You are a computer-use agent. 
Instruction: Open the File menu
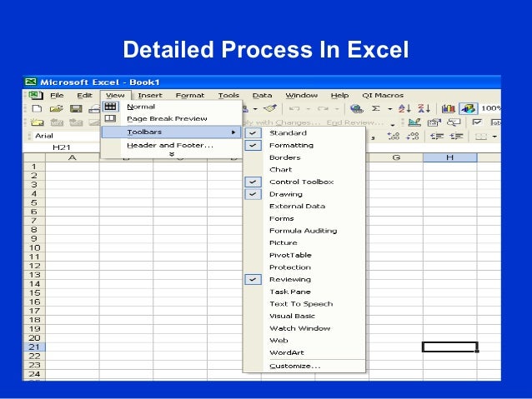(x=57, y=95)
